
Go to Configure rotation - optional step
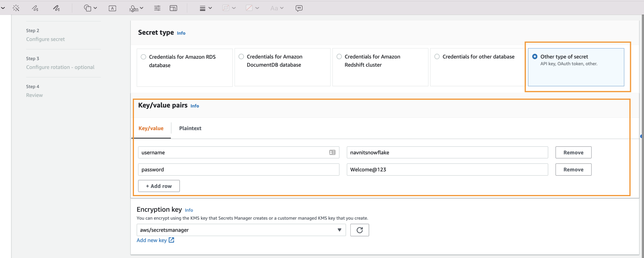(60, 67)
